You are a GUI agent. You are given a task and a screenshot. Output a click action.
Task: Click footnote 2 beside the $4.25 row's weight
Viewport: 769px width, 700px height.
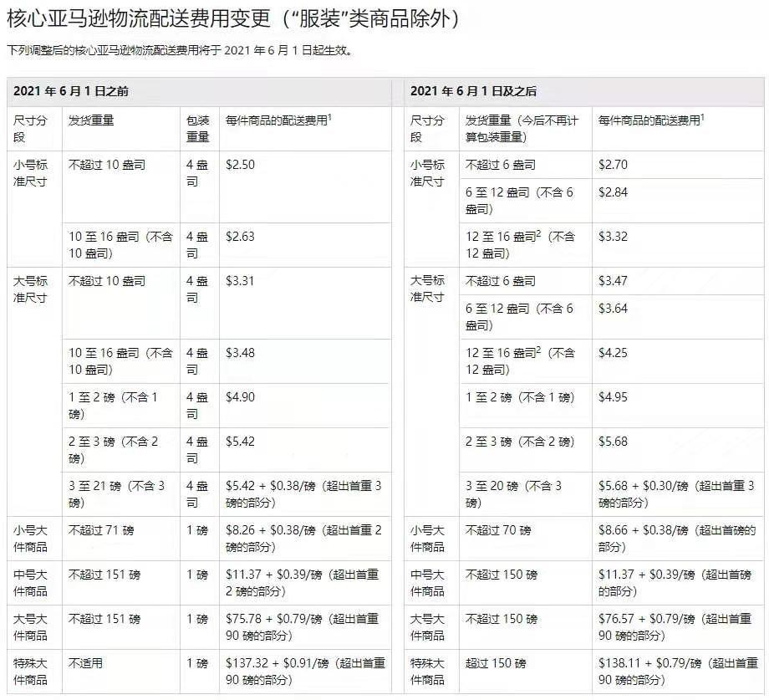pyautogui.click(x=538, y=350)
